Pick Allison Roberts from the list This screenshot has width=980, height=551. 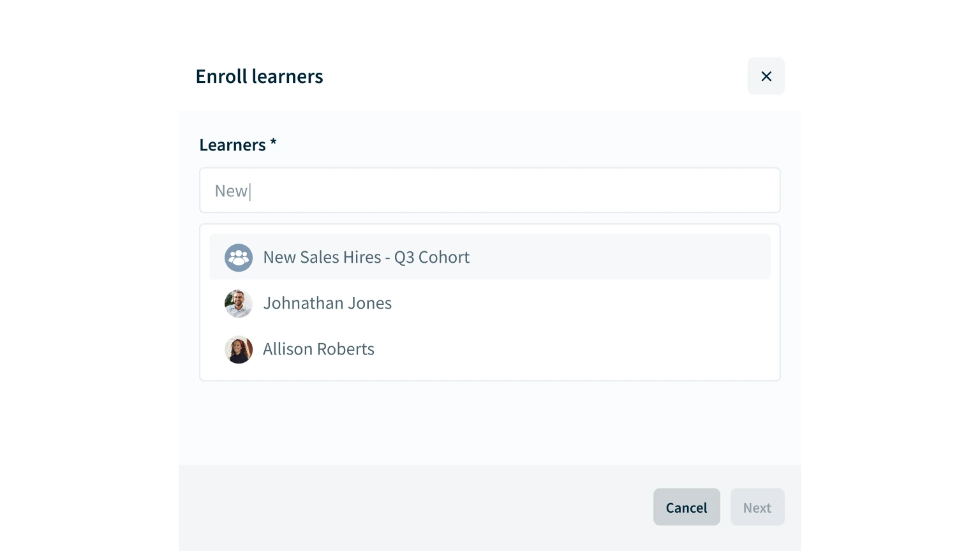(x=318, y=349)
